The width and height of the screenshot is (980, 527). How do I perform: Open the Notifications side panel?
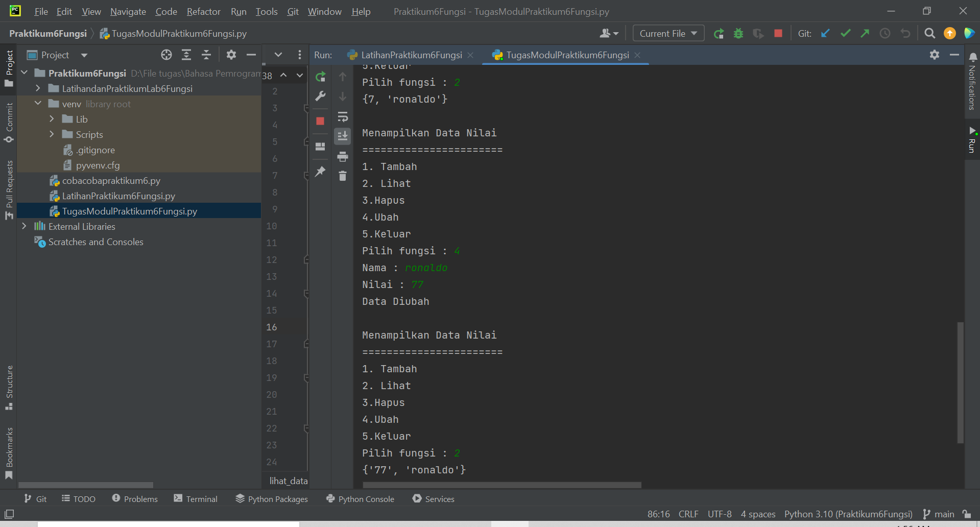(x=972, y=82)
